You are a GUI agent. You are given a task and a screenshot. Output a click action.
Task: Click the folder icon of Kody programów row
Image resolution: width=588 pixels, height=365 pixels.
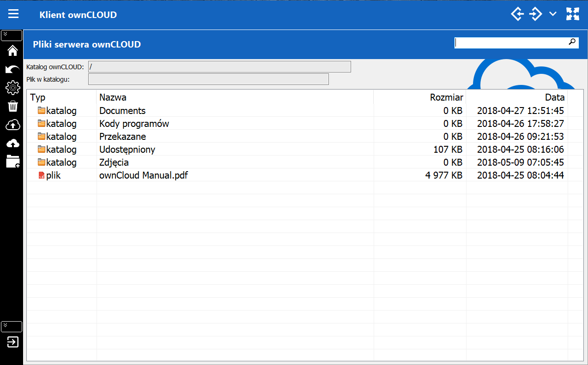42,123
